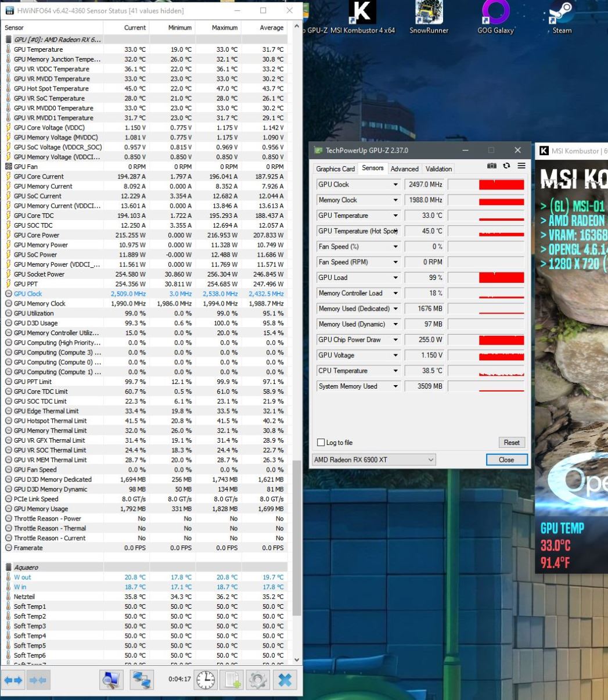The image size is (608, 700).
Task: Click the Maximum column header in HWiNFO
Action: coord(218,28)
